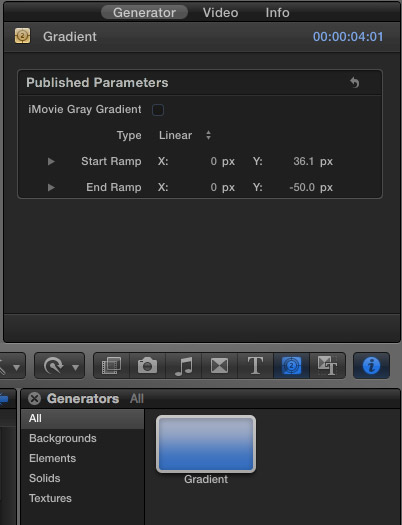
Task: Toggle the Generators browser icon
Action: (x=291, y=365)
